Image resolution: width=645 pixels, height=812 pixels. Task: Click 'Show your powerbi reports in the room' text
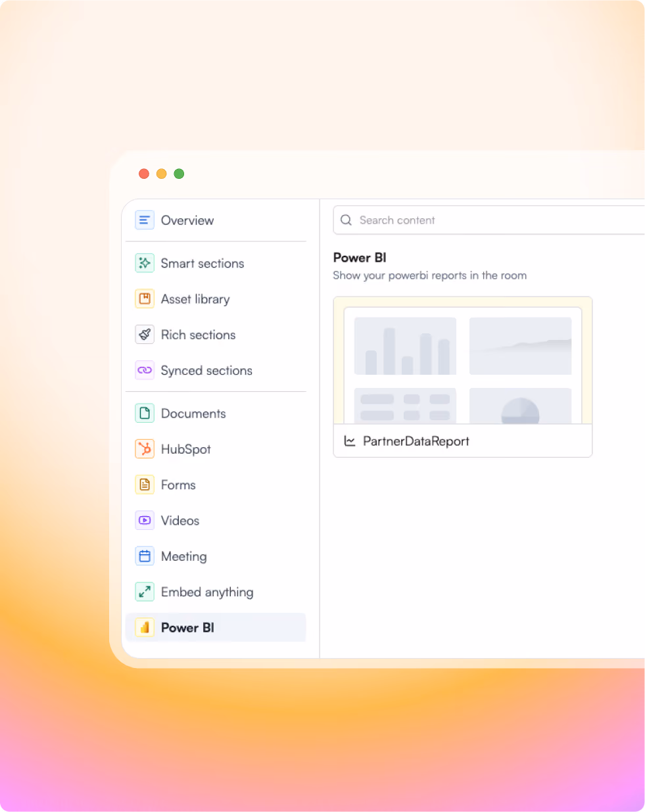coord(430,275)
